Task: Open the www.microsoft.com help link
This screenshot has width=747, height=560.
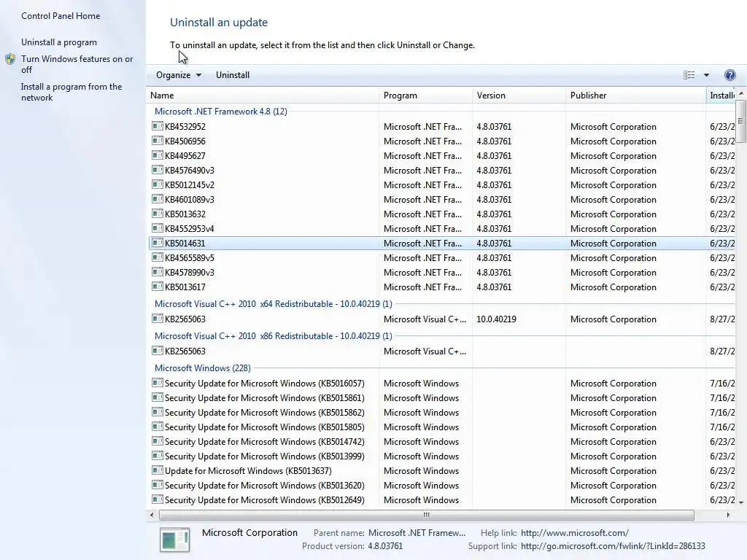Action: (575, 533)
